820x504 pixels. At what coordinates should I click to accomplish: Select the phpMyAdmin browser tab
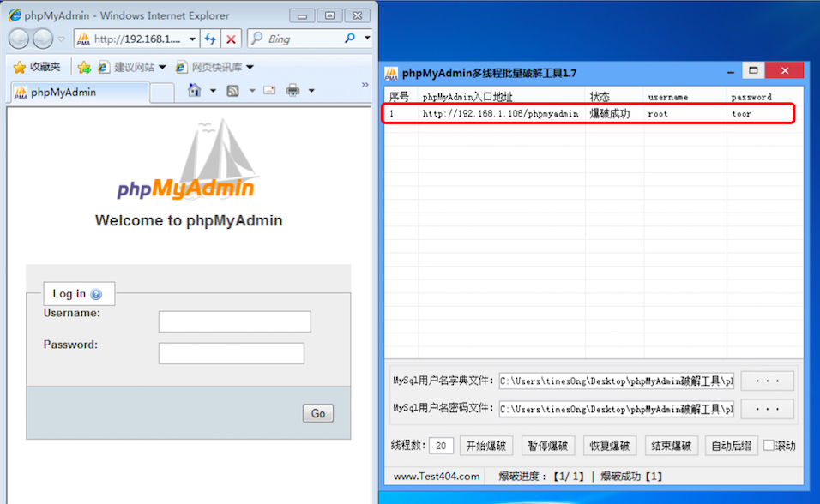[x=80, y=93]
